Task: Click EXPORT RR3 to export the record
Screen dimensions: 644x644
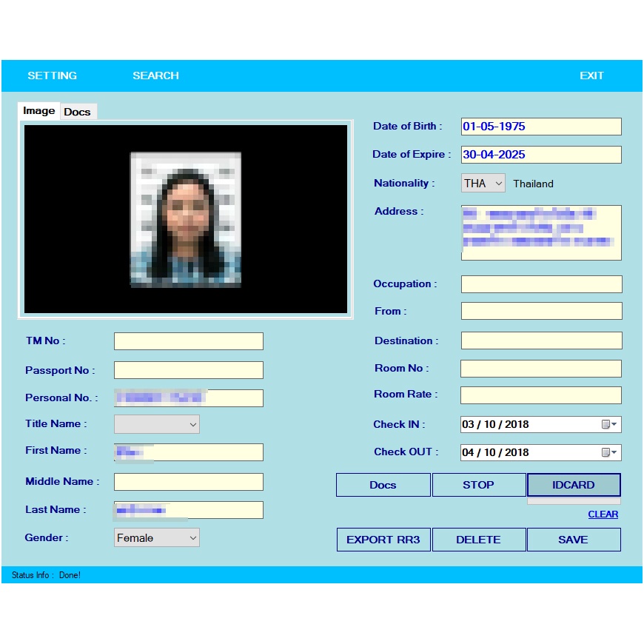Action: [x=383, y=540]
